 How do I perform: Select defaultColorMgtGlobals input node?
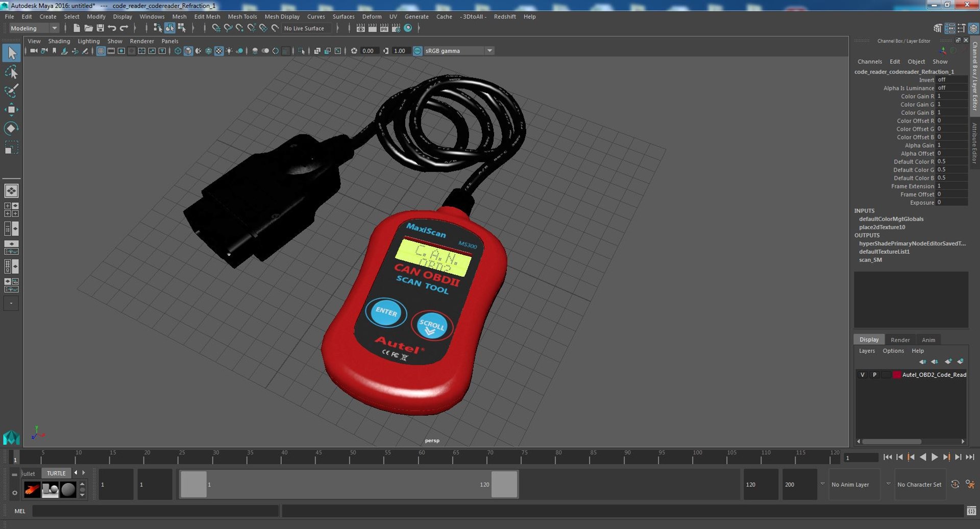(x=891, y=219)
